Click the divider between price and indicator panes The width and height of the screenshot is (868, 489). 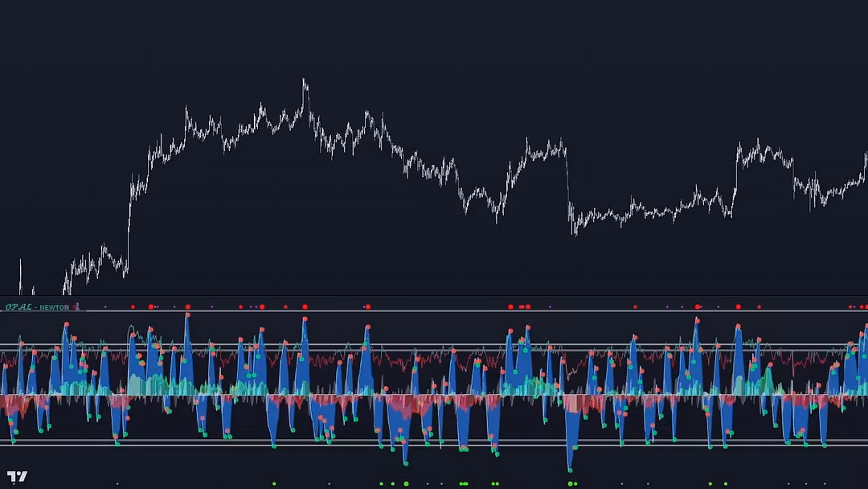point(434,296)
